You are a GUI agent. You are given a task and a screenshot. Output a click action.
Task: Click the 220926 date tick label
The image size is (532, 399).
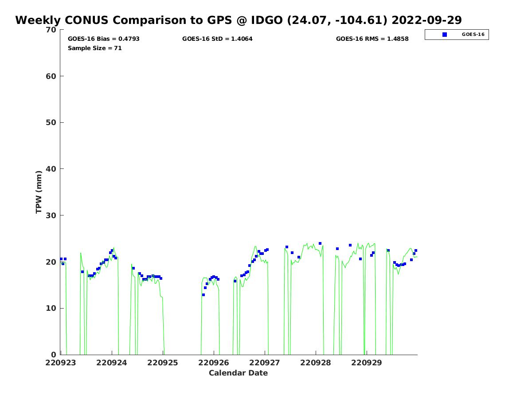tap(214, 363)
